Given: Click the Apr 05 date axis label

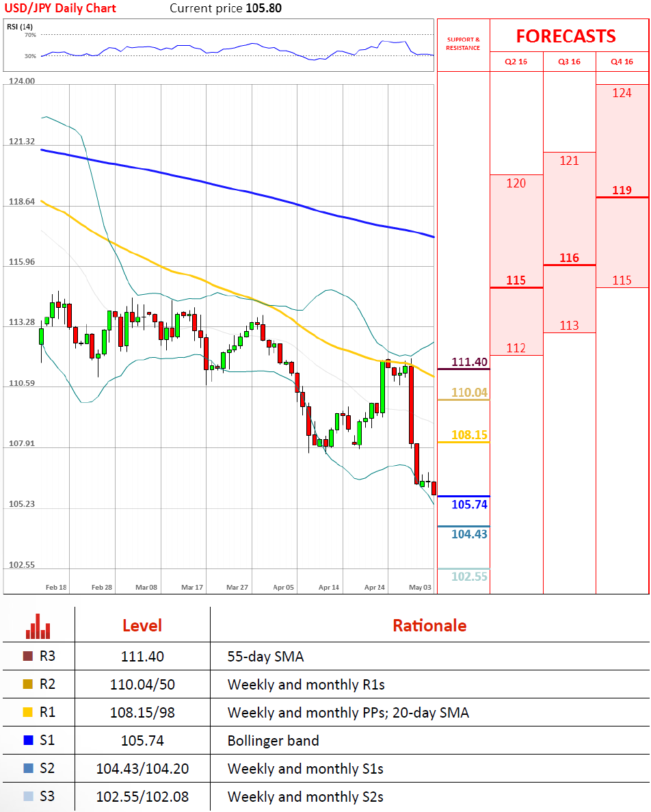Looking at the screenshot, I should (283, 587).
